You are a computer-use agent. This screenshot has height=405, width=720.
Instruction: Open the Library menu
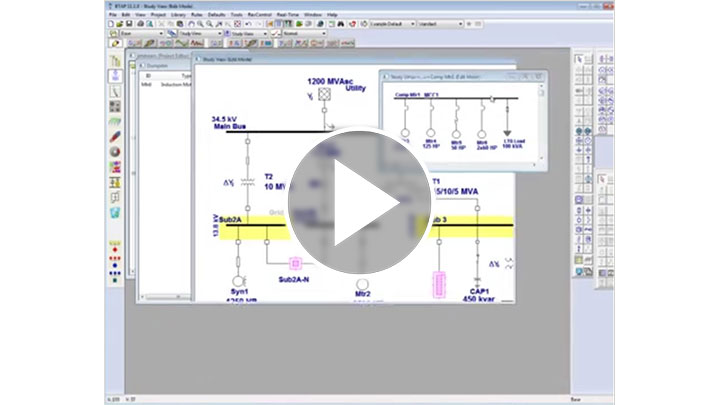tap(178, 15)
